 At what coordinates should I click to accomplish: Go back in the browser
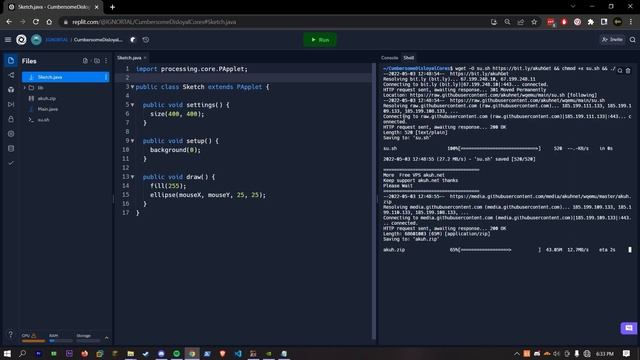coord(9,22)
